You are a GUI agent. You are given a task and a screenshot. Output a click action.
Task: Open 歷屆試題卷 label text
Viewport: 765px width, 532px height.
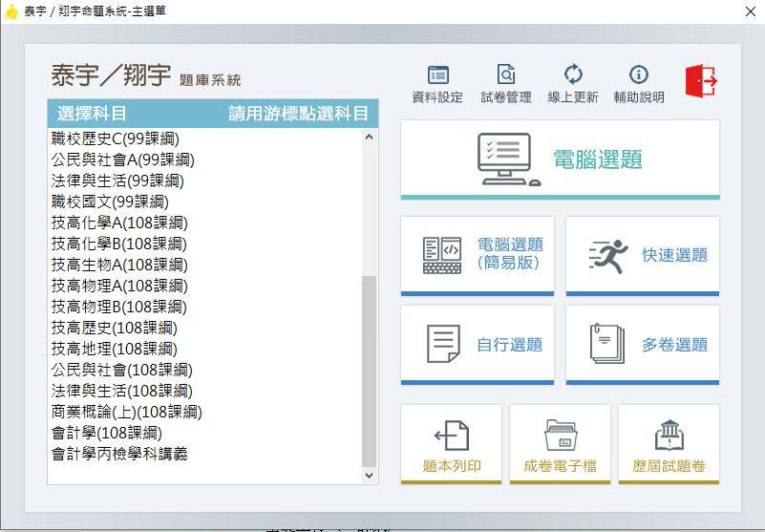tap(669, 466)
